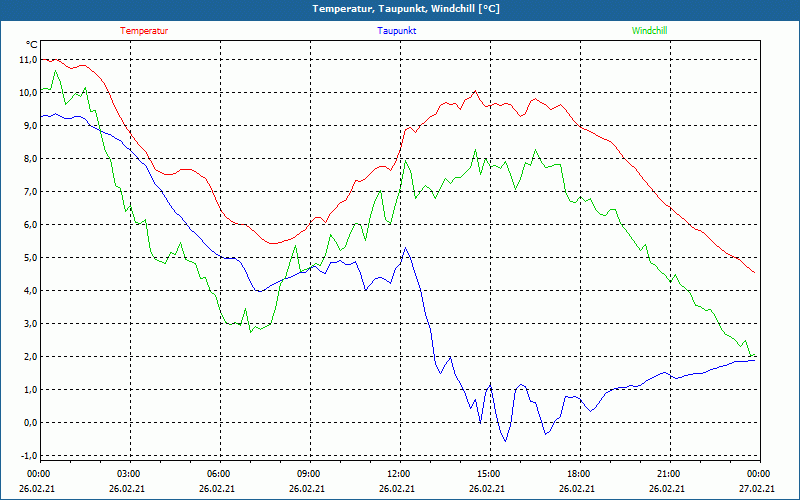Click the 11,0 y-axis value

point(28,60)
